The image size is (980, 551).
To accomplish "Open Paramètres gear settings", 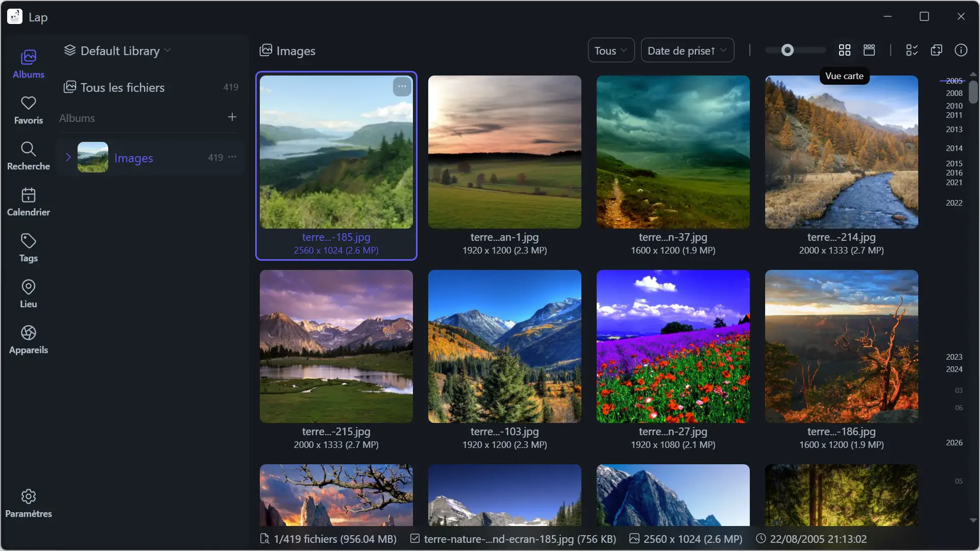I will click(29, 504).
